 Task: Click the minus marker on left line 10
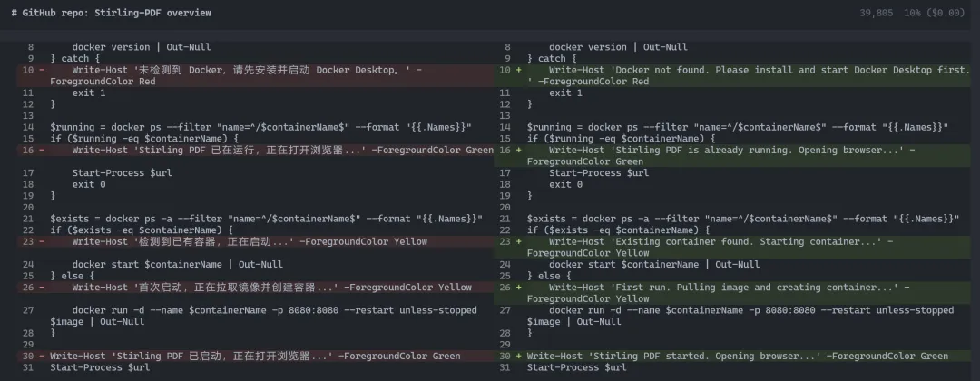point(42,70)
